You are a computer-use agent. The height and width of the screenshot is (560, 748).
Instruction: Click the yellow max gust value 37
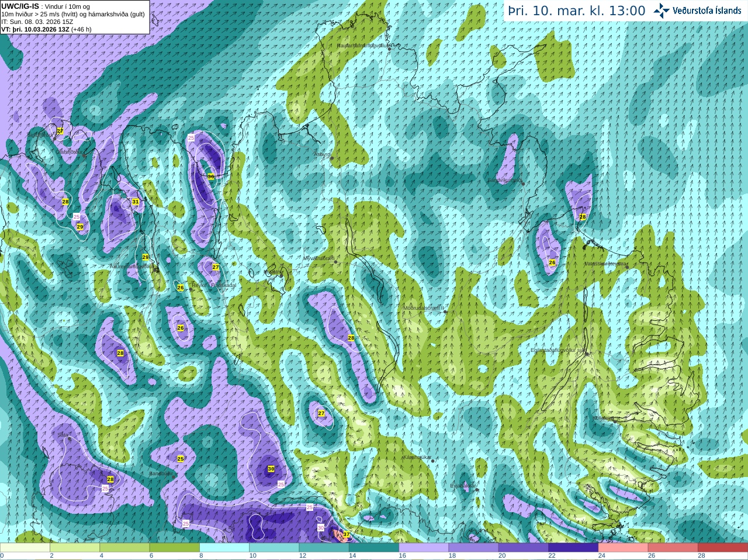coord(347,534)
